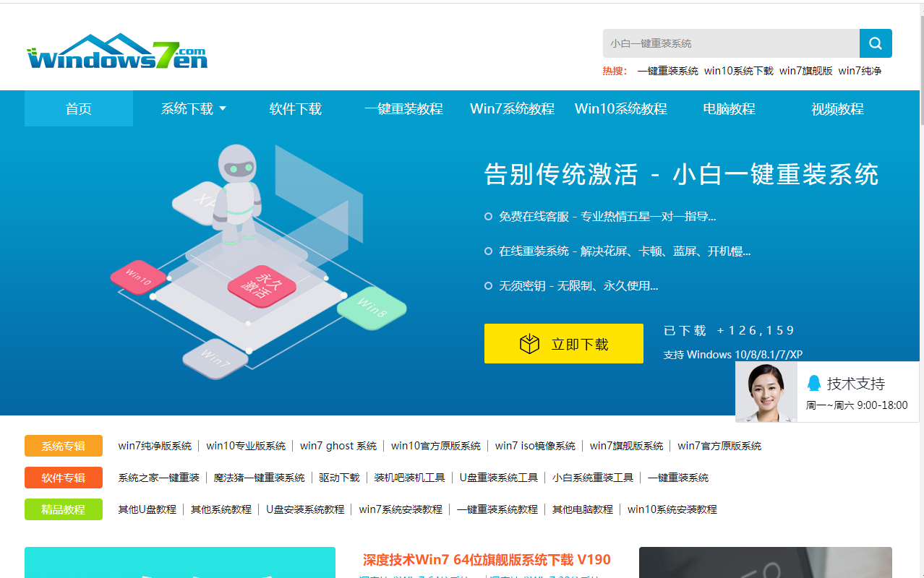This screenshot has width=924, height=578.
Task: Open the win7纯净版系统 link
Action: pyautogui.click(x=155, y=446)
